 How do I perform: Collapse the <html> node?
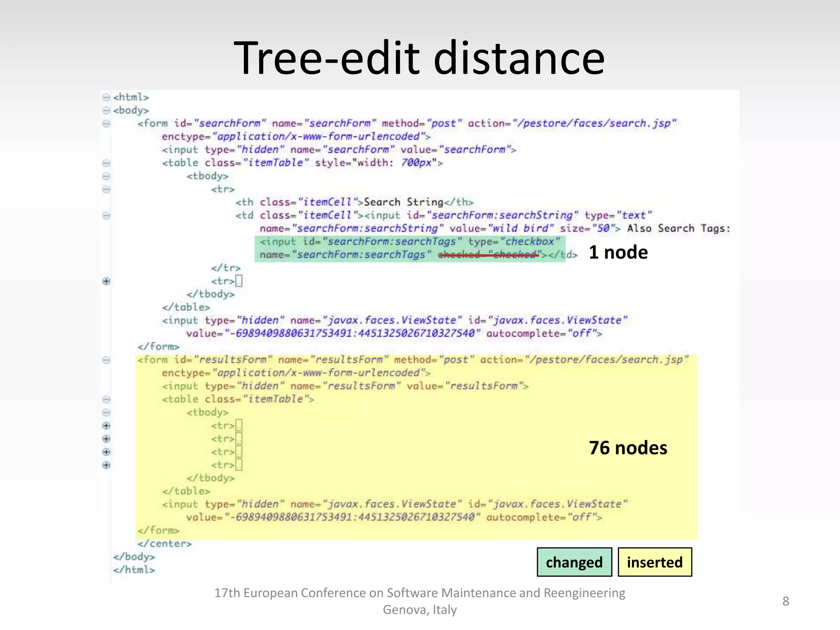click(x=106, y=97)
